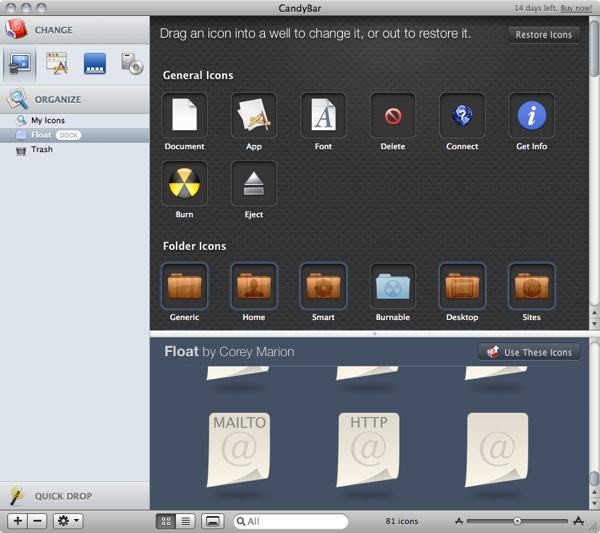Screen dimensions: 600x533
Task: Click the Document icon well
Action: pos(184,115)
